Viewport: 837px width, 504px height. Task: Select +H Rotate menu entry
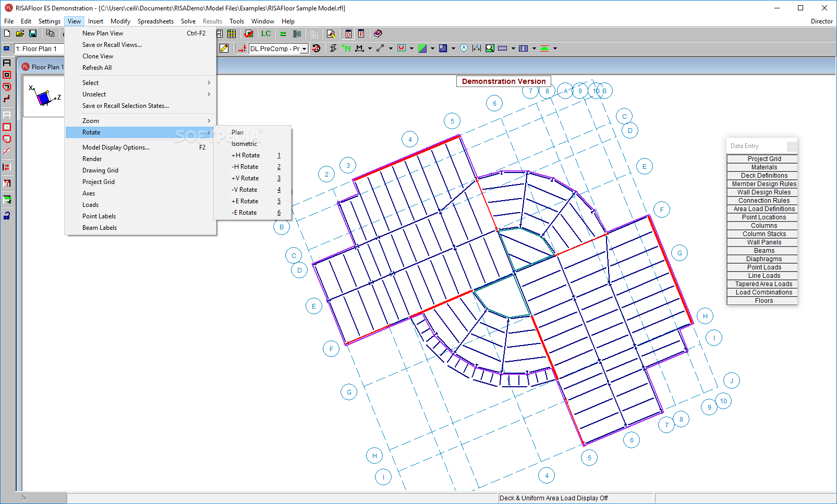pyautogui.click(x=252, y=155)
